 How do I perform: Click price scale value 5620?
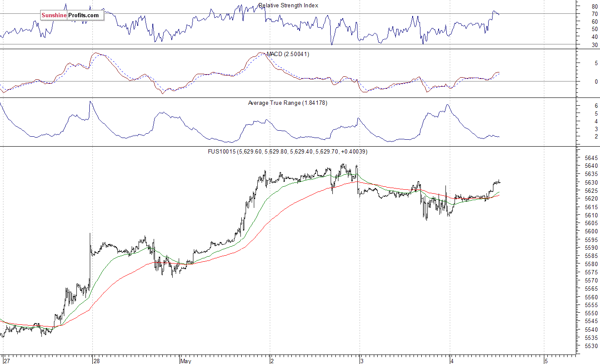[591, 199]
